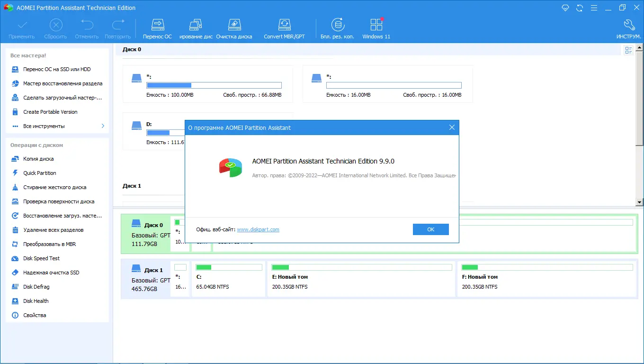Launch the Перенос ОС toolbar tool
This screenshot has height=364, width=644.
tap(158, 29)
